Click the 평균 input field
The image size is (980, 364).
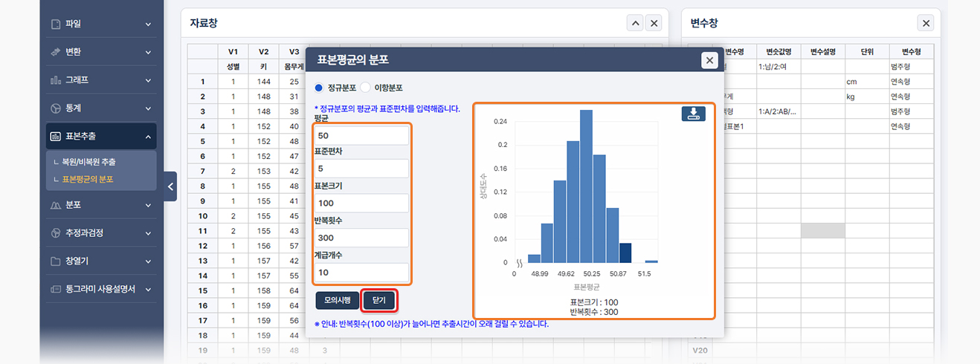coord(361,136)
